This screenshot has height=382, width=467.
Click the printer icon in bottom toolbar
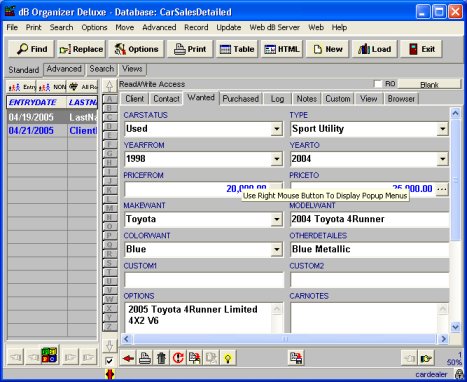(145, 358)
